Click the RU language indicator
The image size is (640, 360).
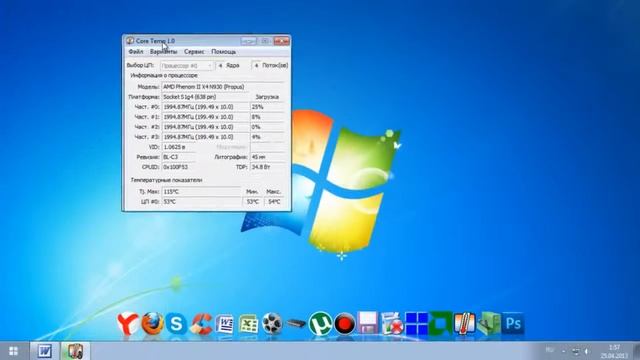coord(550,350)
